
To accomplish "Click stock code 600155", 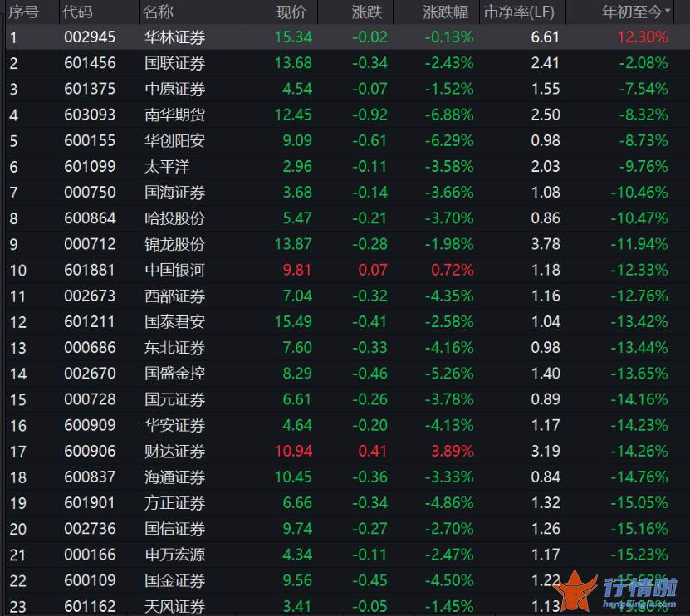I will 90,141.
